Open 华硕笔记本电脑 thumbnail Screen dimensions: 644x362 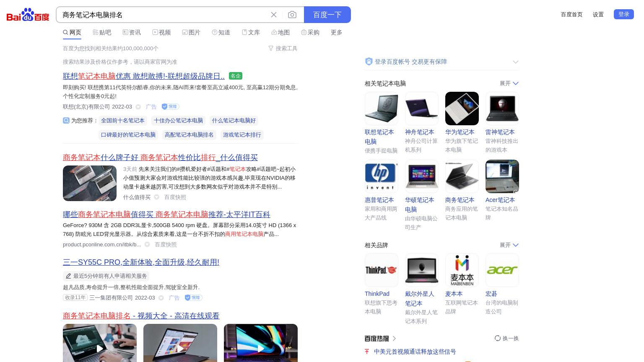click(x=422, y=176)
